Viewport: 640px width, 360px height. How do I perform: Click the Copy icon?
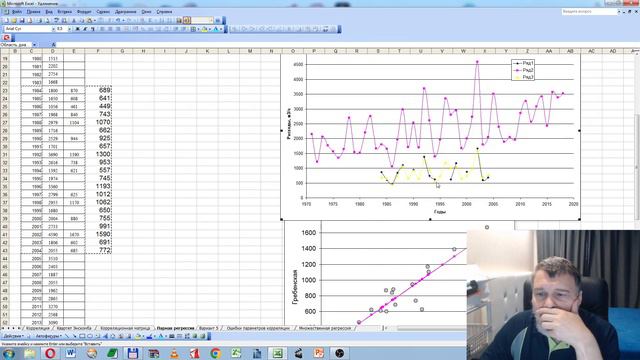pos(82,20)
